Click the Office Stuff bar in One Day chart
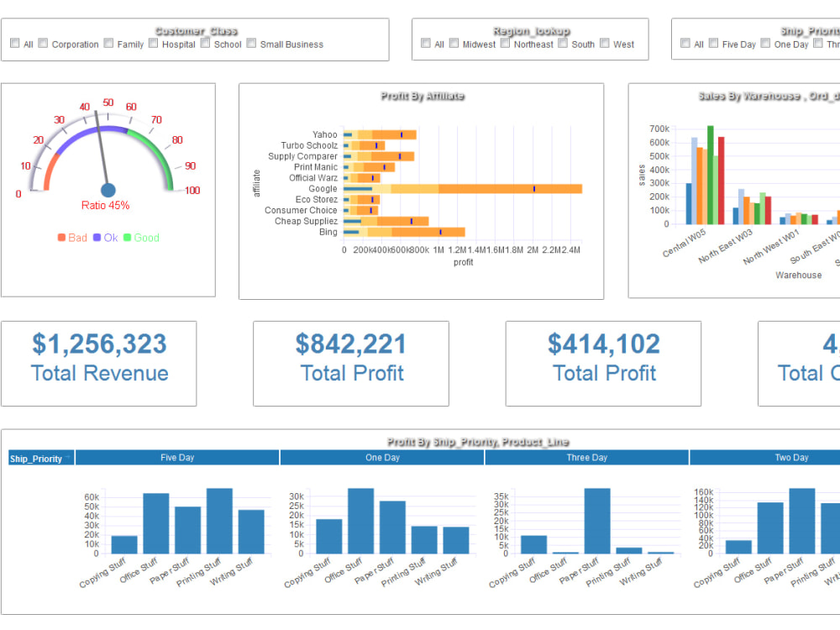Screen dimensions: 840x630 (x=360, y=521)
